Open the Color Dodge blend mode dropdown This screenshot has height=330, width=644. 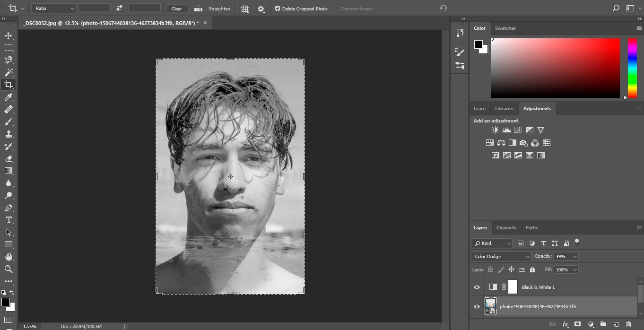tap(501, 256)
